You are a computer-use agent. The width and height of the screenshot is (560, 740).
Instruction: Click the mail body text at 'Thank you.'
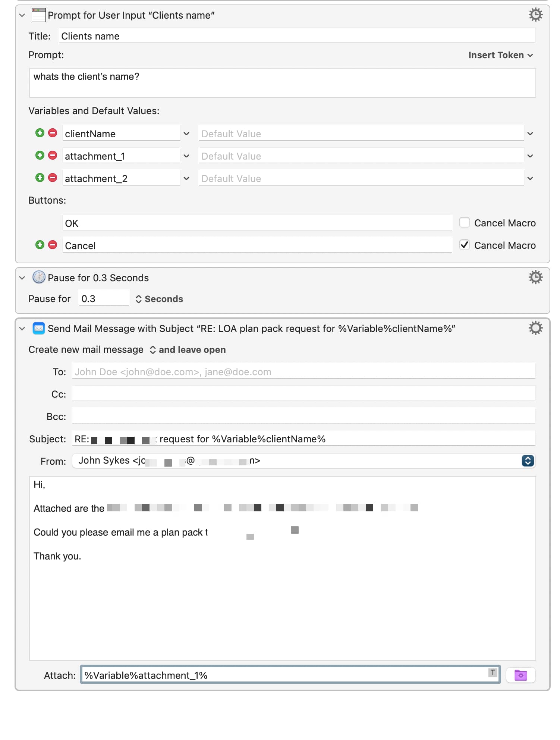57,556
